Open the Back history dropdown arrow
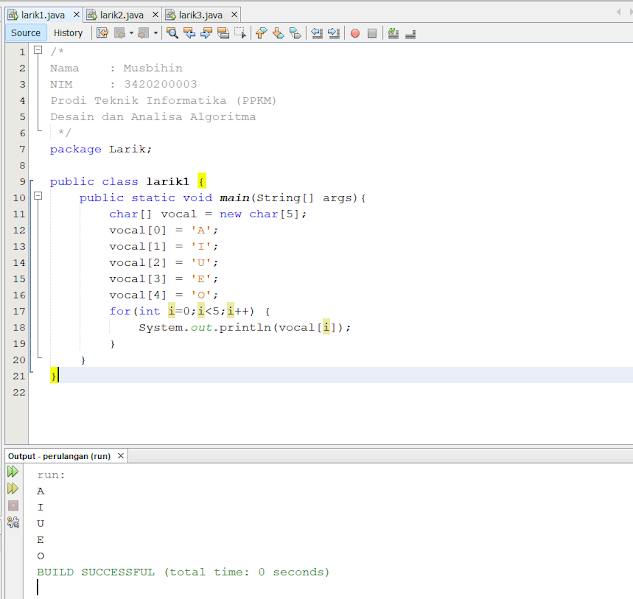 [x=132, y=33]
